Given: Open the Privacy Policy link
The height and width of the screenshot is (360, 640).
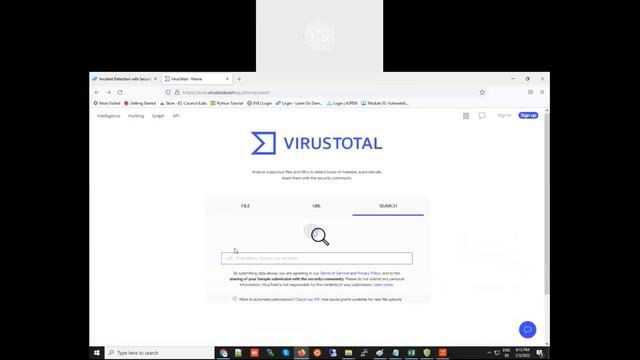Looking at the screenshot, I should [369, 273].
